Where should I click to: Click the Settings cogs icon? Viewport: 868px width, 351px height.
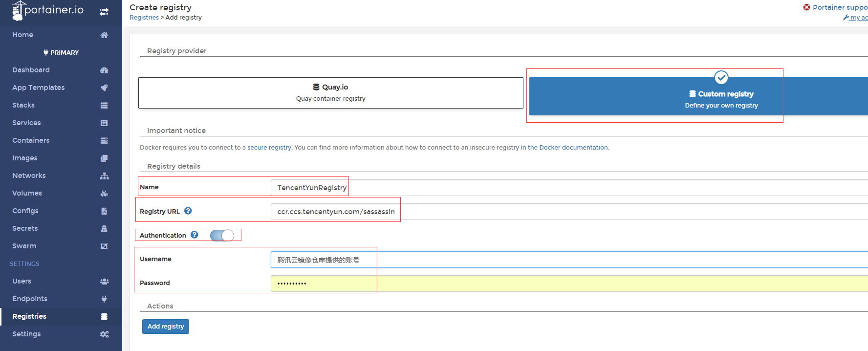pyautogui.click(x=104, y=334)
